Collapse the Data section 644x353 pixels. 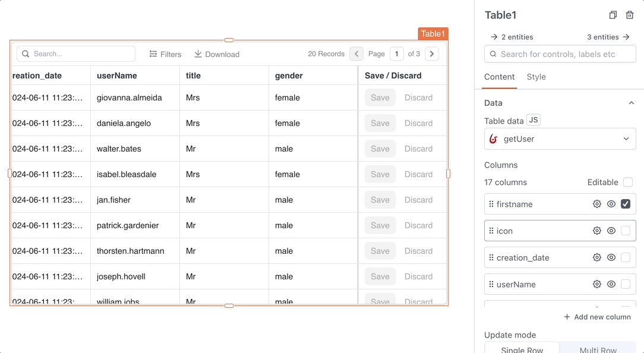coord(631,103)
